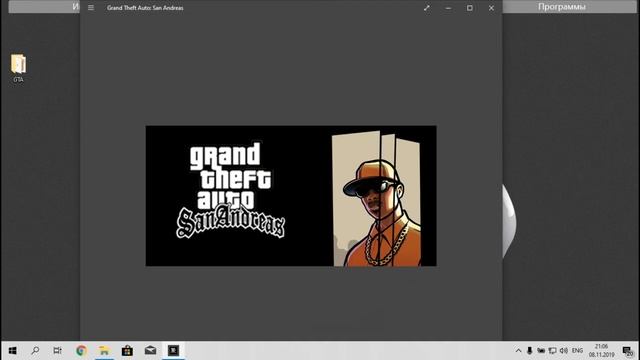Image resolution: width=640 pixels, height=360 pixels.
Task: Toggle fullscreen with the diagonal arrows icon
Action: (x=427, y=8)
